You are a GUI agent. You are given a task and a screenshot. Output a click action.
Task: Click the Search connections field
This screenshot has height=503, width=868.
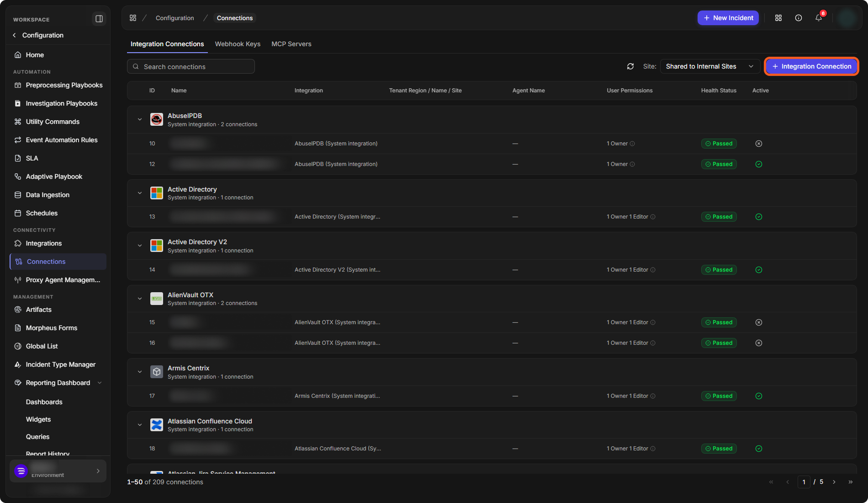(191, 66)
